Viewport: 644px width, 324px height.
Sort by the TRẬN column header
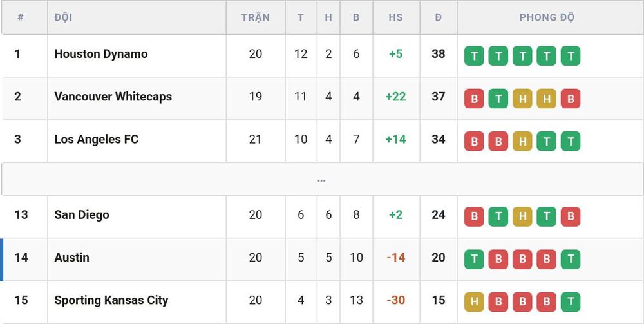click(256, 17)
